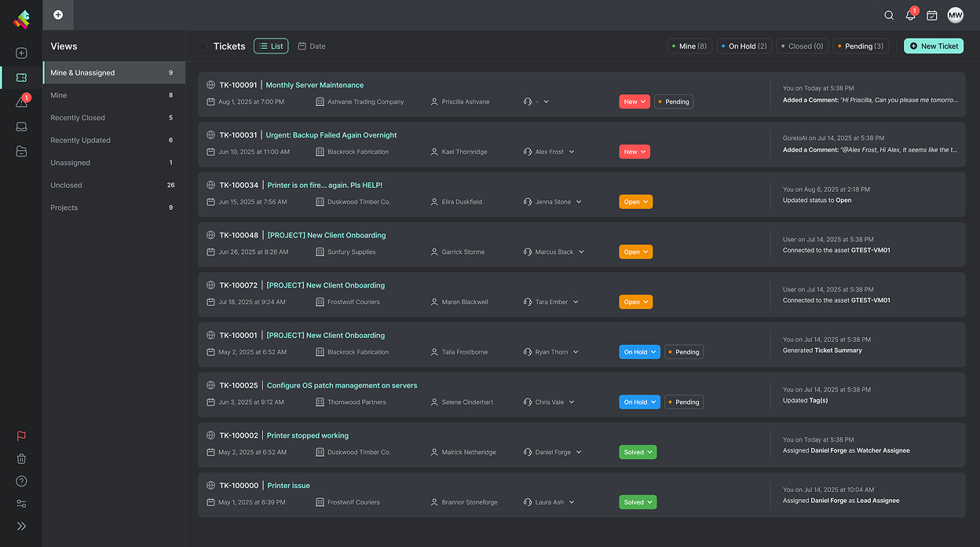Select the Mine & Unassigned view
The width and height of the screenshot is (980, 547).
pyautogui.click(x=114, y=72)
